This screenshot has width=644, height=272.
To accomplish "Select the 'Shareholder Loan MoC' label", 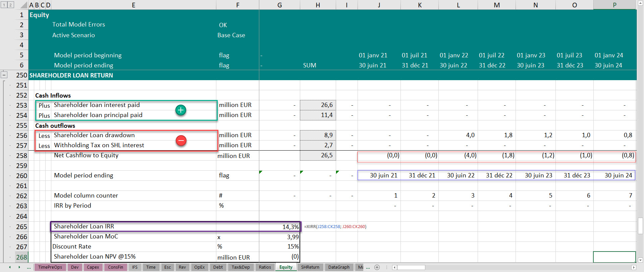I will click(86, 236).
